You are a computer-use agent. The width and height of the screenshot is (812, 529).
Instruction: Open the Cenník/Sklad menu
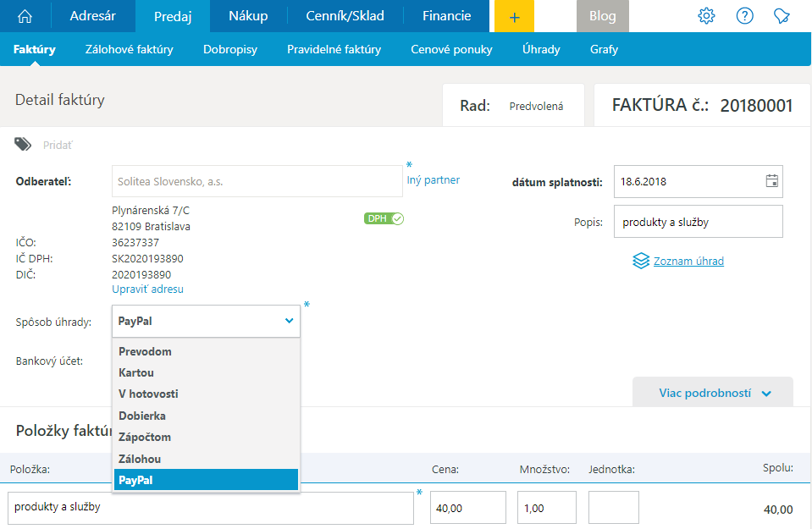click(344, 16)
